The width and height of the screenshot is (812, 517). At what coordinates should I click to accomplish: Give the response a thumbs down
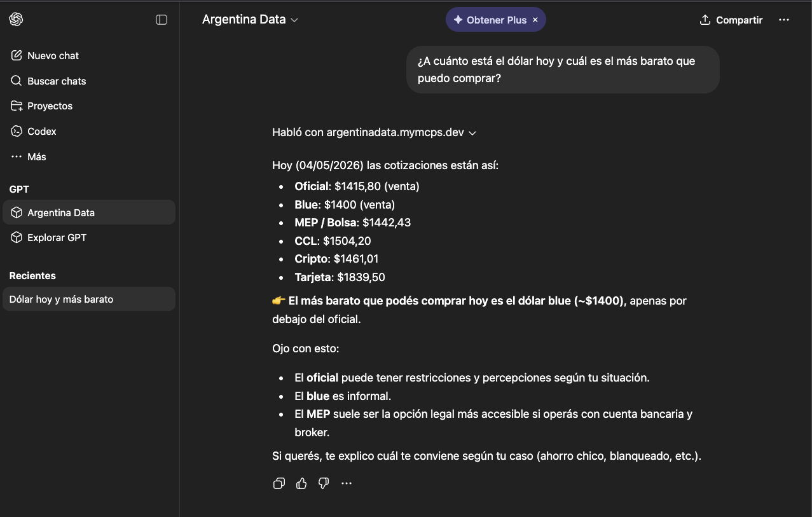324,483
